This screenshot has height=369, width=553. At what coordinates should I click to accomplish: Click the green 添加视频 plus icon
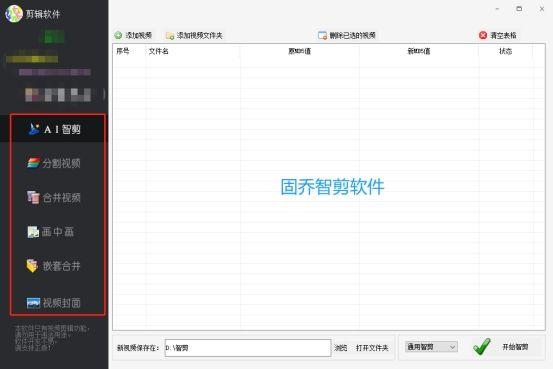point(118,35)
